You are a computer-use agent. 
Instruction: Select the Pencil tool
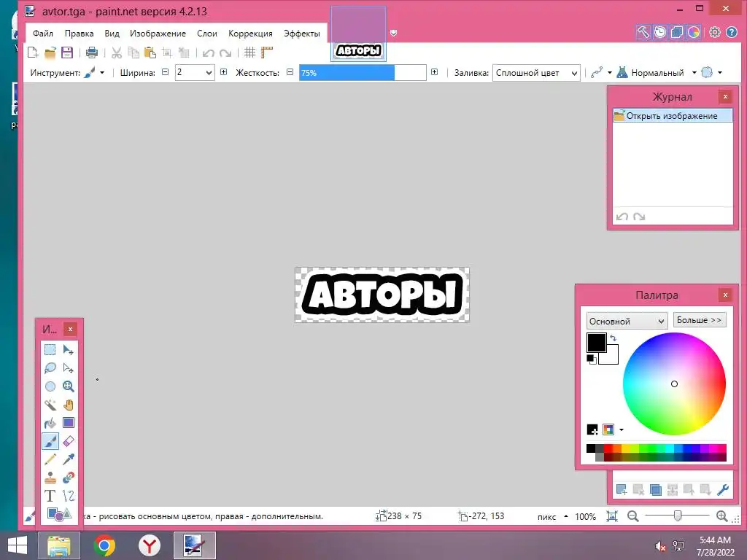click(x=50, y=459)
